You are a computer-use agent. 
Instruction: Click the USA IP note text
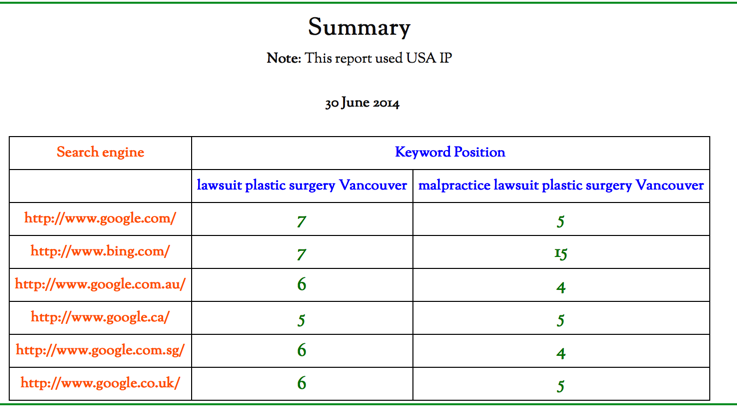359,59
